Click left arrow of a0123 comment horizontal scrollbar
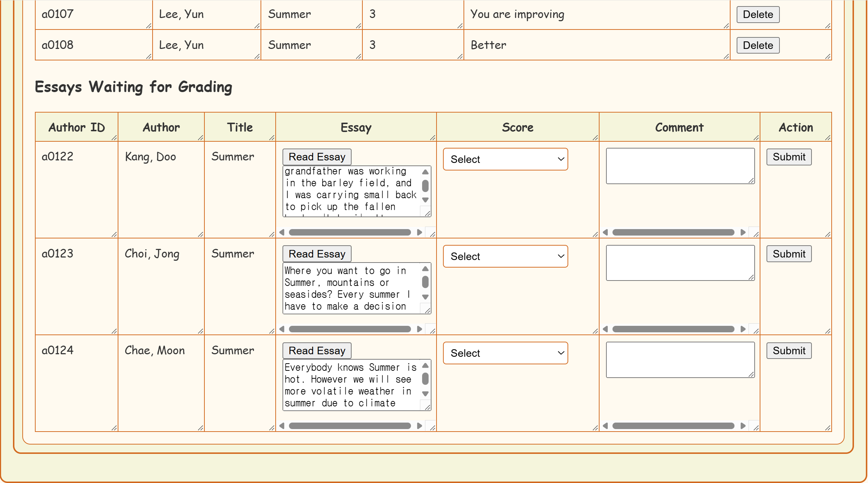 click(x=605, y=329)
